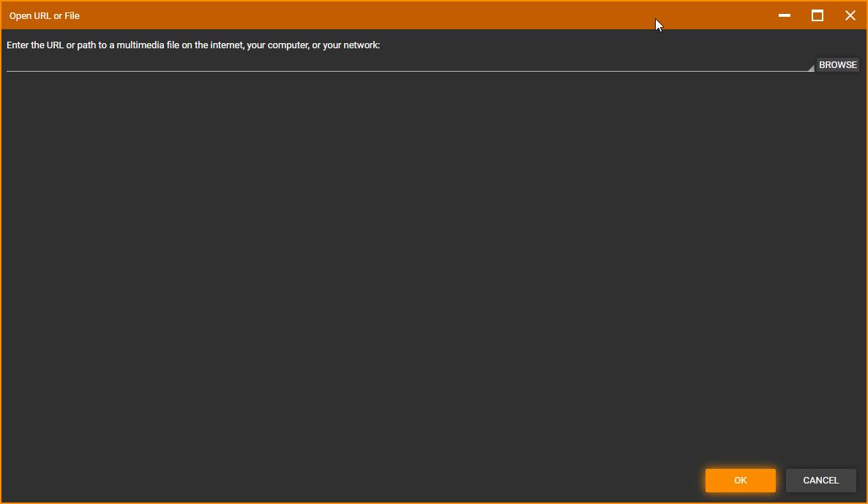868x504 pixels.
Task: Close the dialog with the X icon
Action: [x=850, y=15]
